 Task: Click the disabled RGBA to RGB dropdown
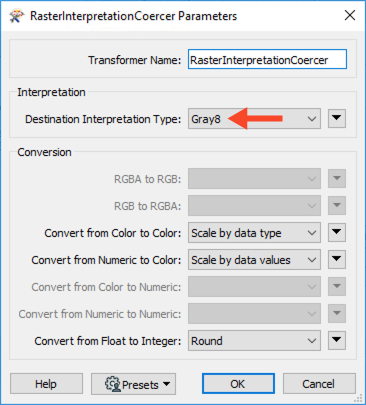[x=254, y=179]
